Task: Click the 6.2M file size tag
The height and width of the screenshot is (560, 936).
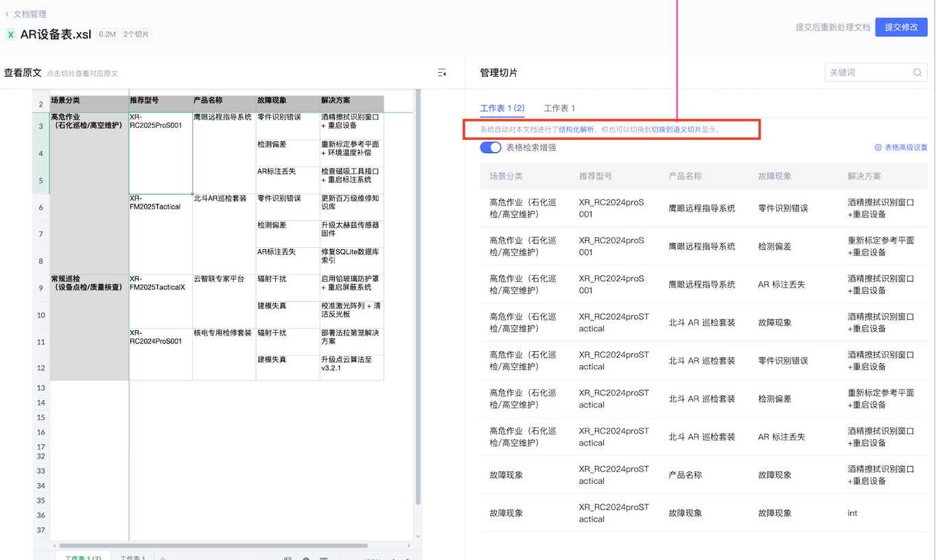Action: pyautogui.click(x=107, y=34)
